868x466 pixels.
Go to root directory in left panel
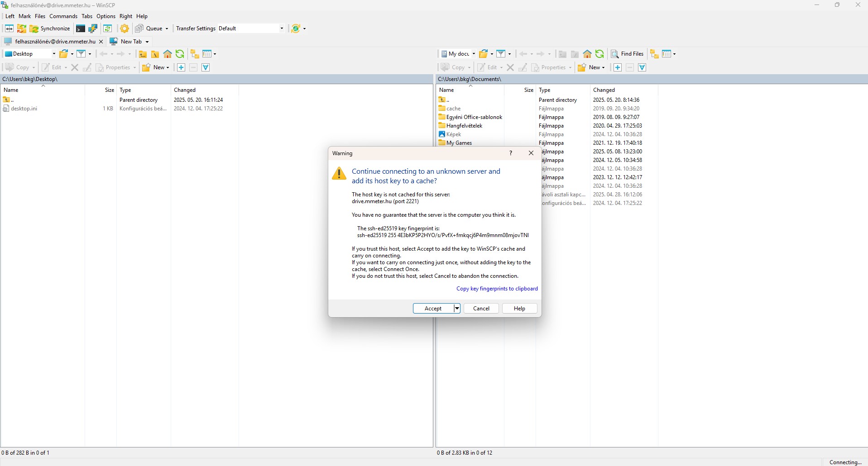tap(155, 54)
